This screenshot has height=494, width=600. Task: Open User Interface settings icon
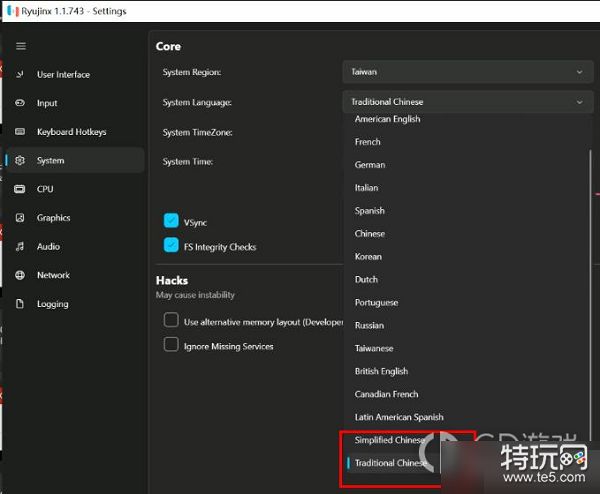tap(20, 75)
